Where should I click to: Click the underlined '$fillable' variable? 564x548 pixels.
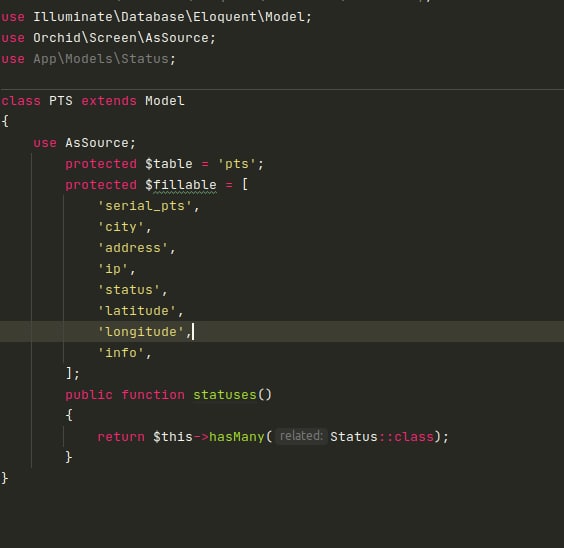click(181, 185)
